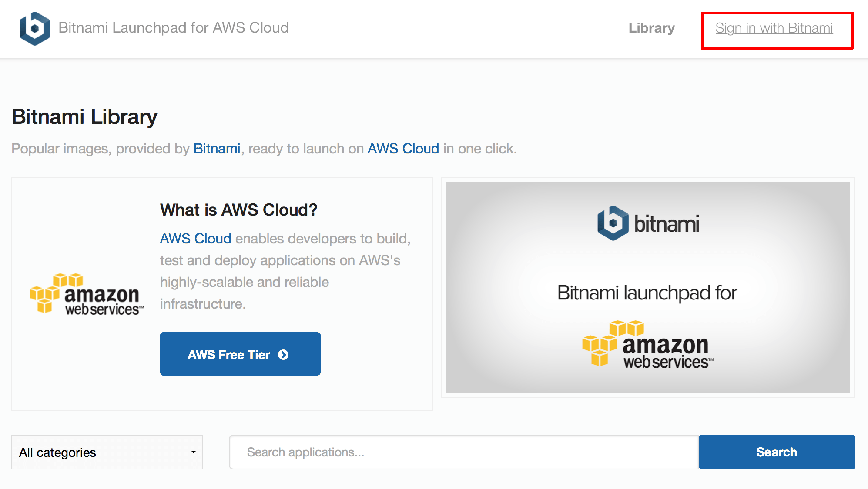
Task: Click the bitnami logo in the banner image
Action: click(648, 223)
